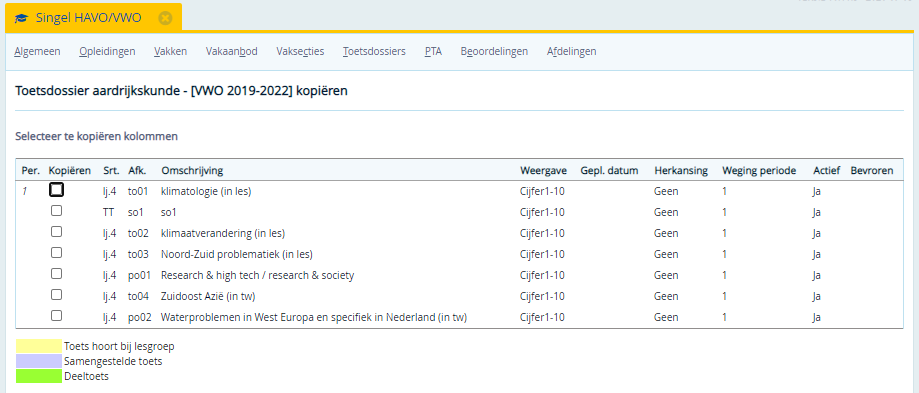The height and width of the screenshot is (393, 919).
Task: Open the PTA menu
Action: pyautogui.click(x=433, y=52)
